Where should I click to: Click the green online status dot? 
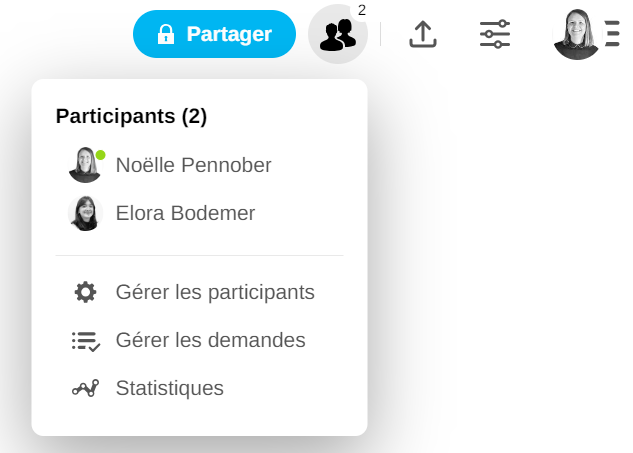(100, 155)
